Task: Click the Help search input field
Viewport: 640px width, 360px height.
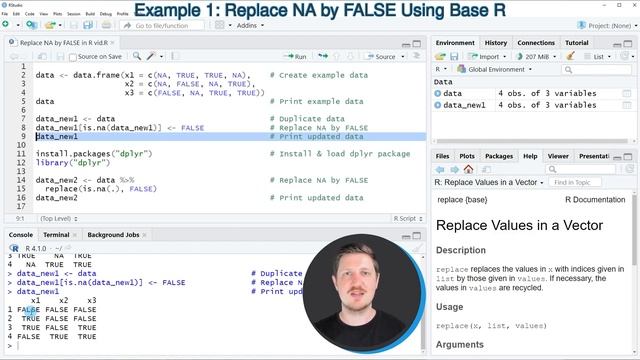Action: tap(580, 169)
